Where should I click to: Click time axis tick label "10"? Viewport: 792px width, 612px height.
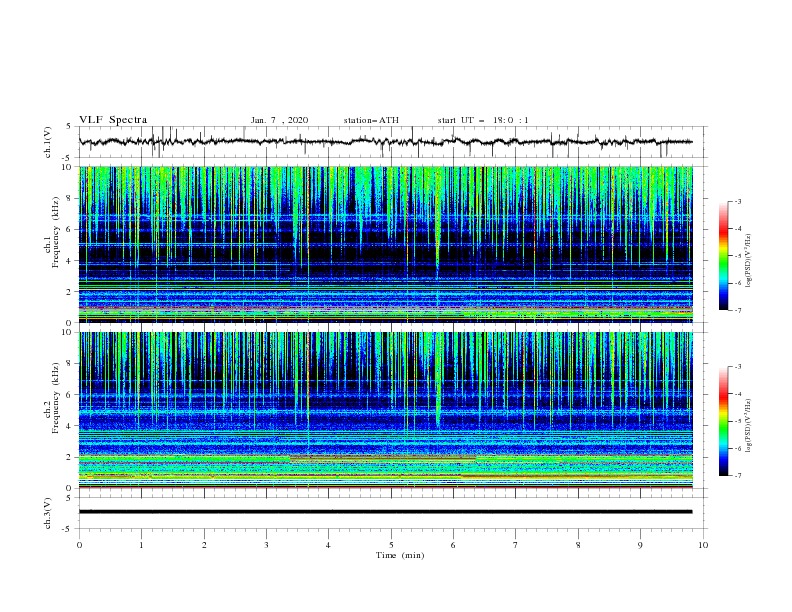pyautogui.click(x=703, y=545)
